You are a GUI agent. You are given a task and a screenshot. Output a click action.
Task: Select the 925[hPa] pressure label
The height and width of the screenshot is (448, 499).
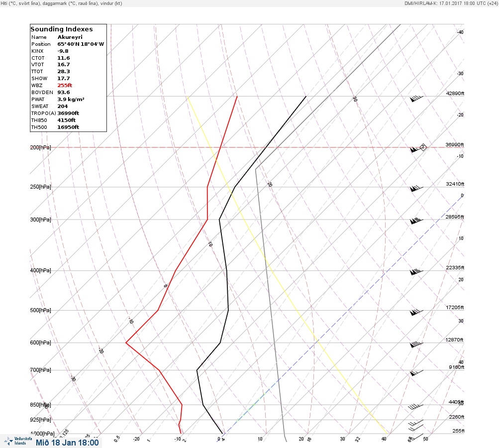click(x=40, y=420)
